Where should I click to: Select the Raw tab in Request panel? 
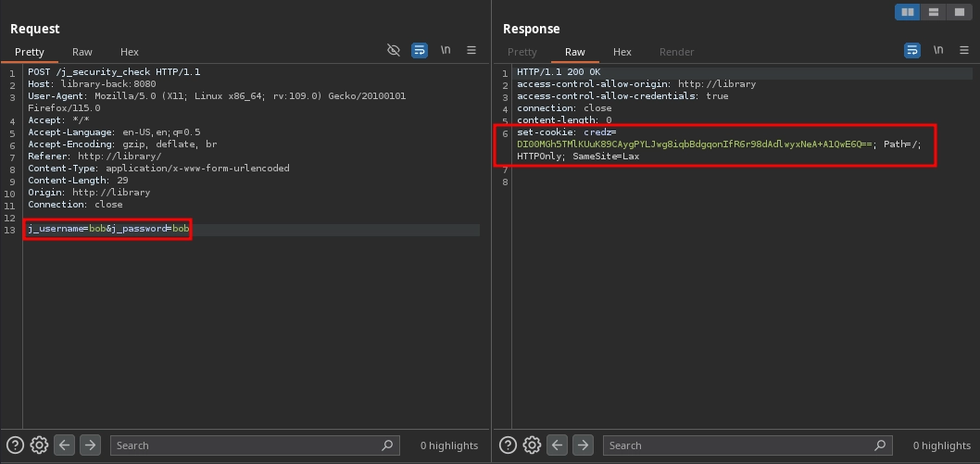click(82, 52)
